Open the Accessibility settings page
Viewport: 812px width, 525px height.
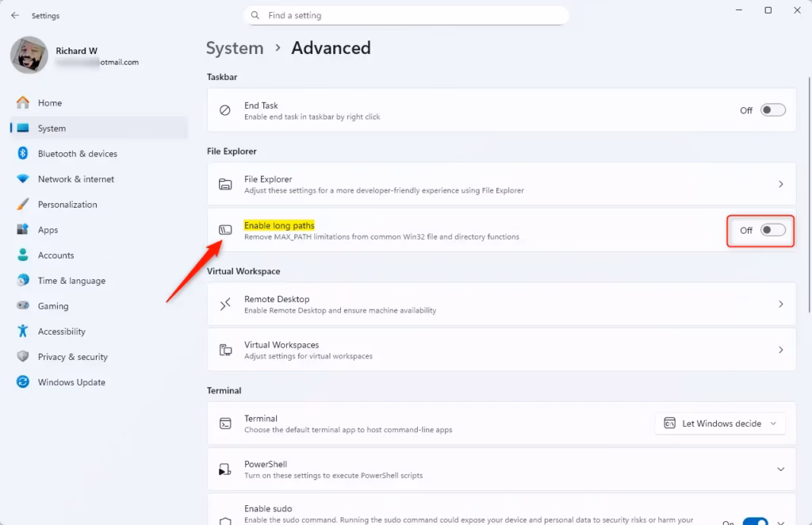tap(98, 331)
